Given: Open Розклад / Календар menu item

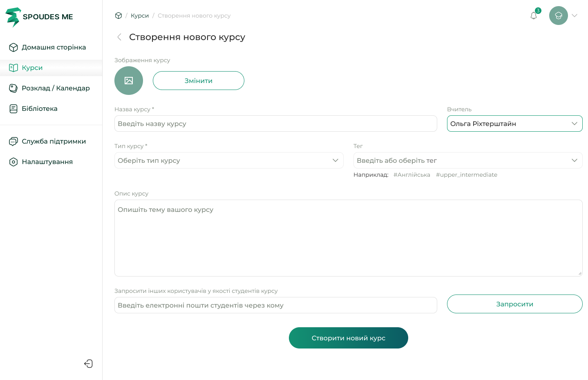Looking at the screenshot, I should (x=56, y=88).
